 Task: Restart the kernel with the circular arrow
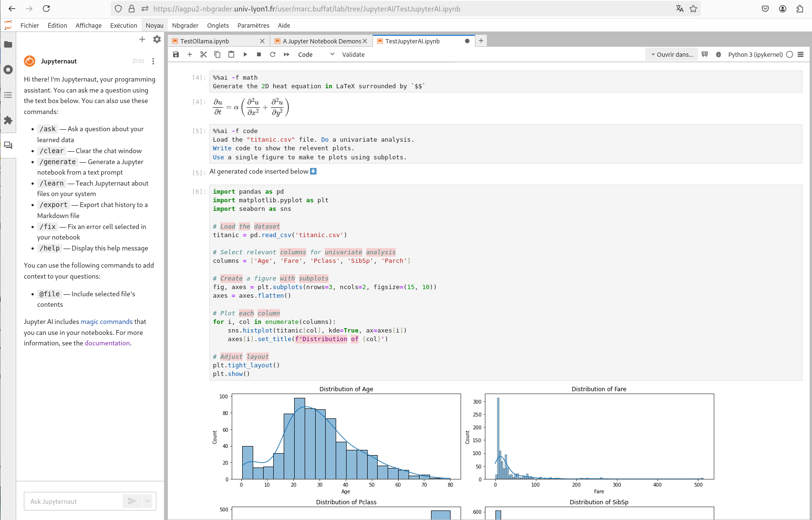tap(273, 54)
